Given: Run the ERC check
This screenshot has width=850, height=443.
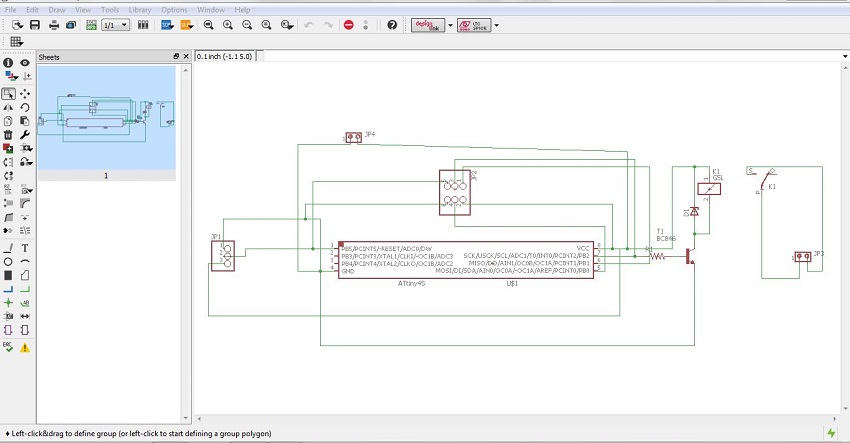Looking at the screenshot, I should click(x=8, y=348).
